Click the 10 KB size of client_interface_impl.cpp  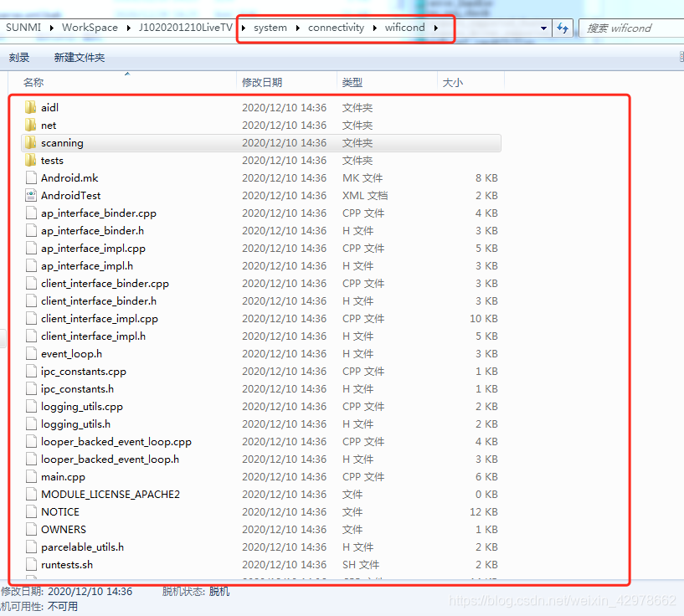pos(483,319)
